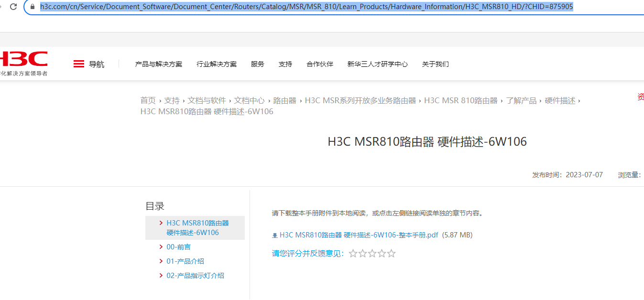Click the 发布时间：2023-07-07 text
This screenshot has height=300, width=644.
(568, 175)
